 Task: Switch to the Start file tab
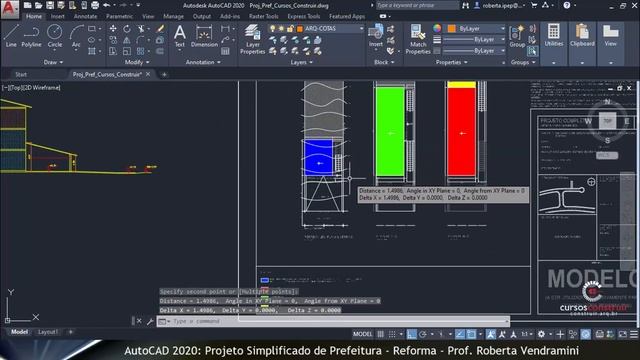pyautogui.click(x=21, y=74)
